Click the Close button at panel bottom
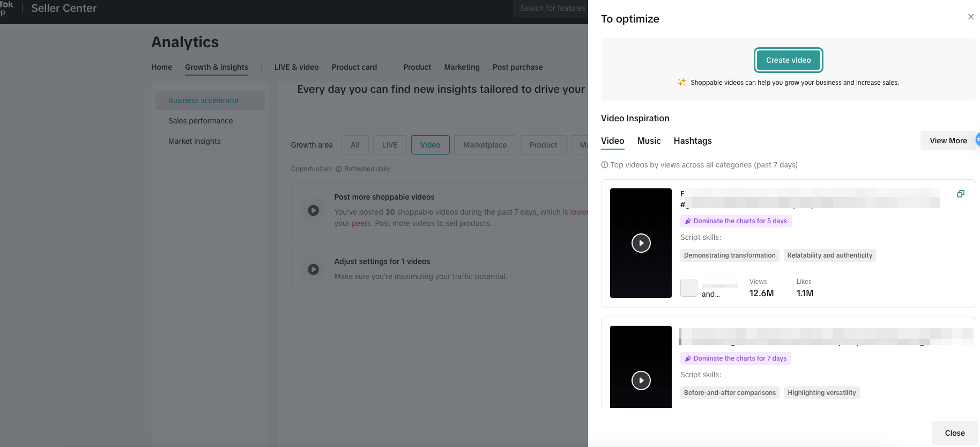 point(954,433)
